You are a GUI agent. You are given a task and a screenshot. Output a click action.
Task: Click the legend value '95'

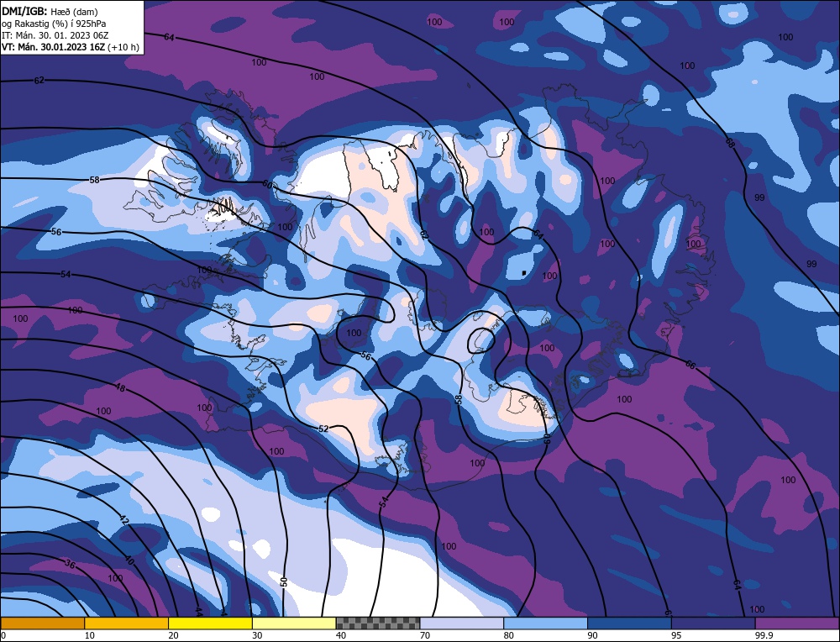(676, 635)
